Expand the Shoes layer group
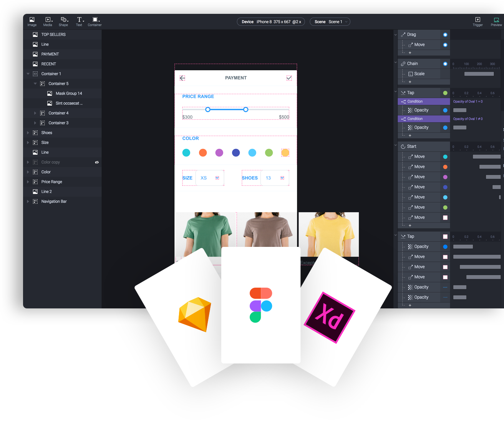Screen dimensions: 504x423 coord(28,133)
